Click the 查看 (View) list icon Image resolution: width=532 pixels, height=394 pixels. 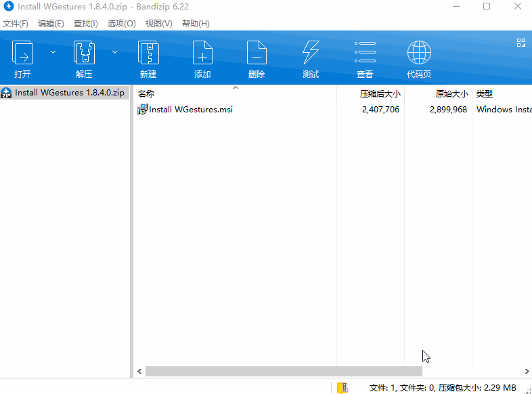[x=365, y=52]
